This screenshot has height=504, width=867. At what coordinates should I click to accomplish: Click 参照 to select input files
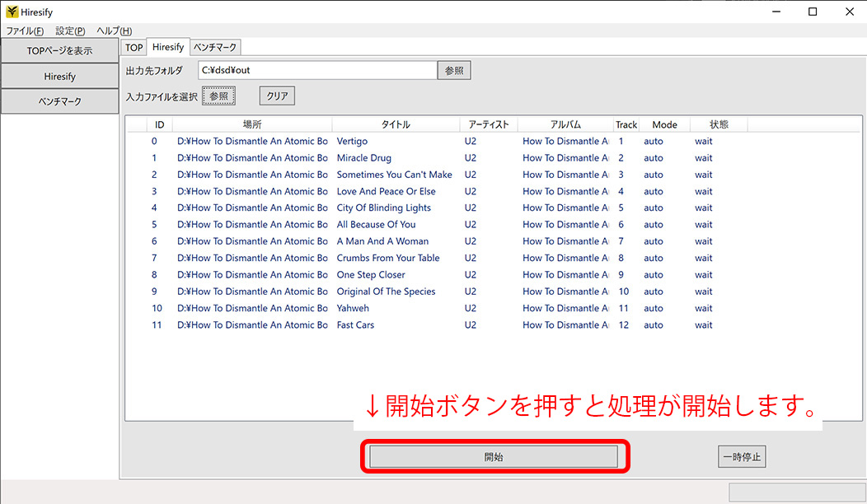coord(218,96)
